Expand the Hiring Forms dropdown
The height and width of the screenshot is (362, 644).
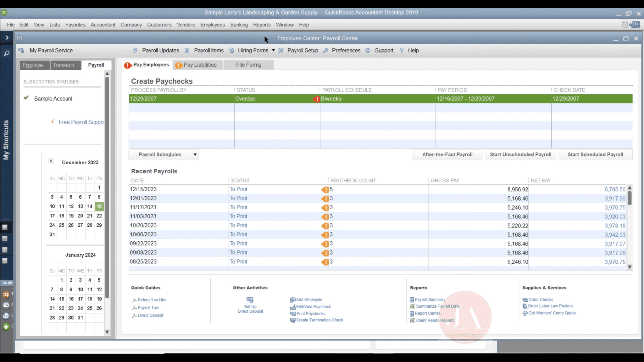coord(273,50)
